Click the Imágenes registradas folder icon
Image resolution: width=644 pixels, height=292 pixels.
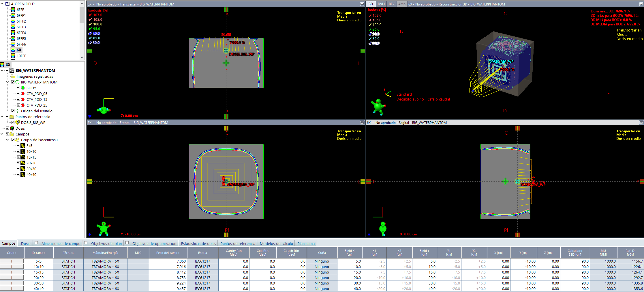13,76
